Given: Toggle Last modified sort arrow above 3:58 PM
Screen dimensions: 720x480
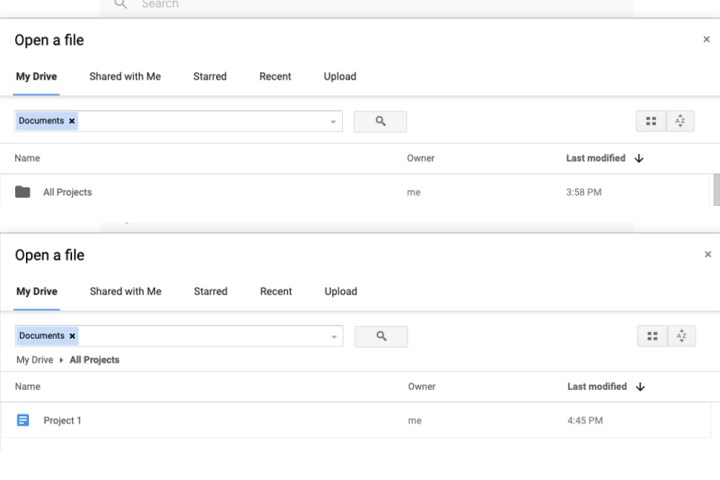Looking at the screenshot, I should click(639, 158).
